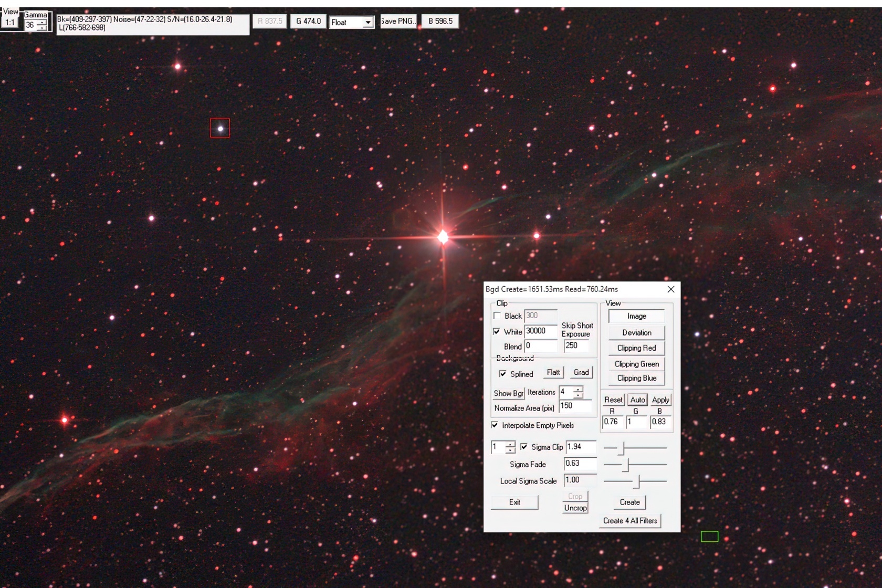Click the Create button
This screenshot has width=882, height=588.
pos(629,502)
